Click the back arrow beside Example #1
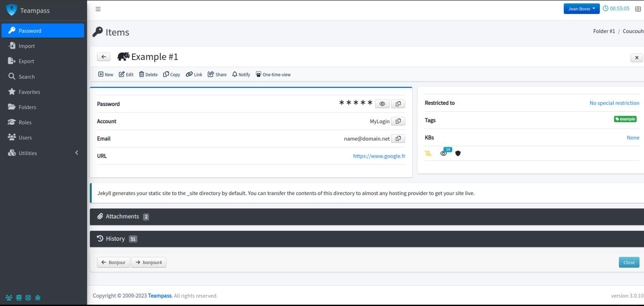Viewport: 644px width, 306px height. (x=104, y=57)
